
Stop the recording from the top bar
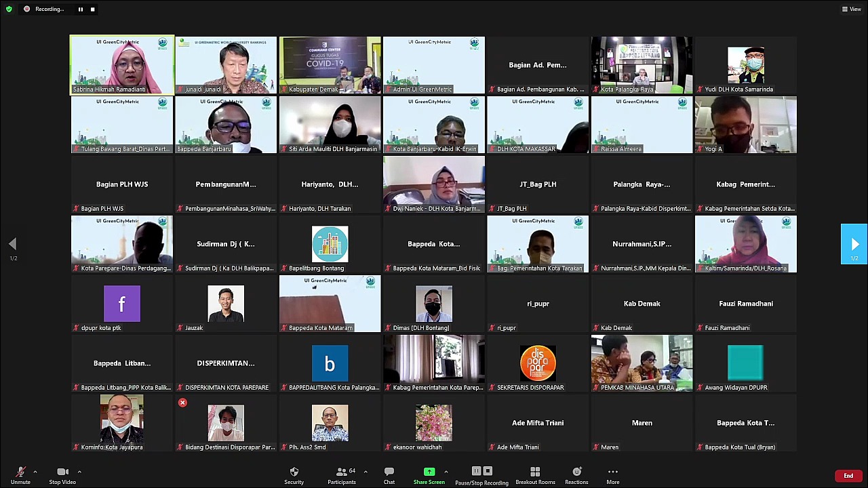coord(92,9)
